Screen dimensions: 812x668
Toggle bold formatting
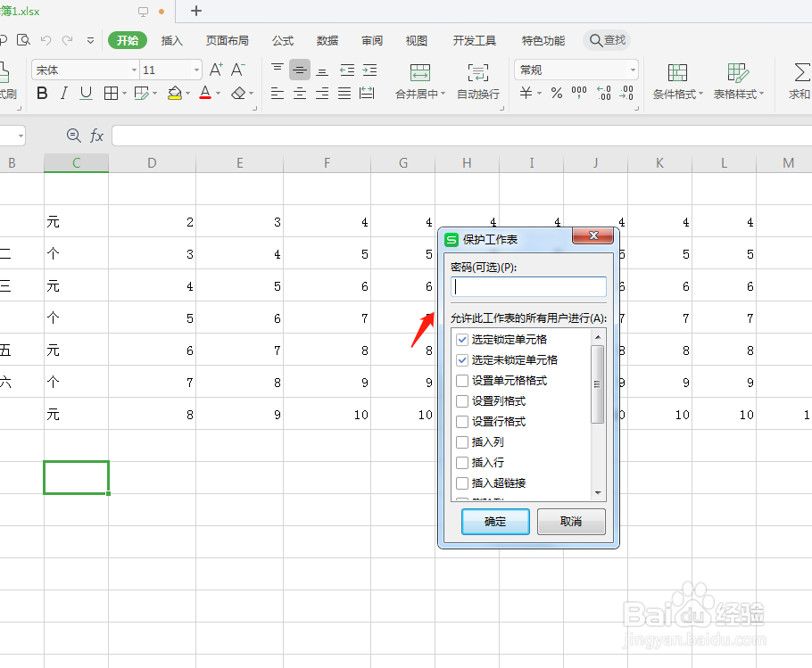point(41,94)
